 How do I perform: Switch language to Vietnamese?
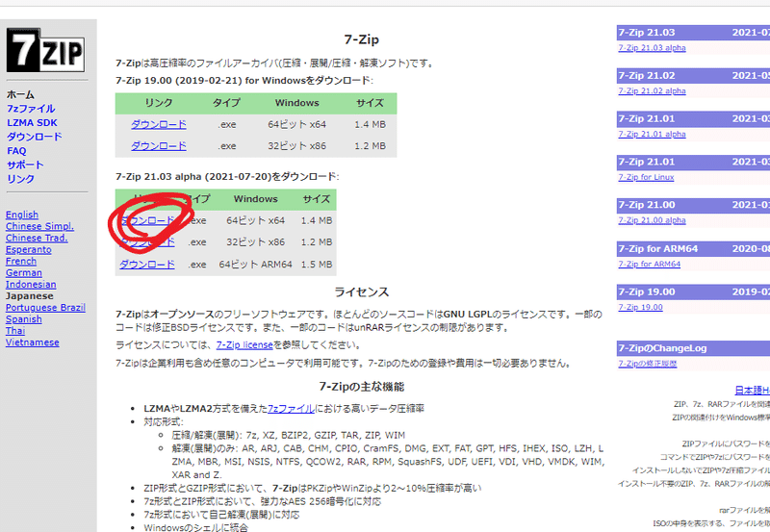pos(33,342)
